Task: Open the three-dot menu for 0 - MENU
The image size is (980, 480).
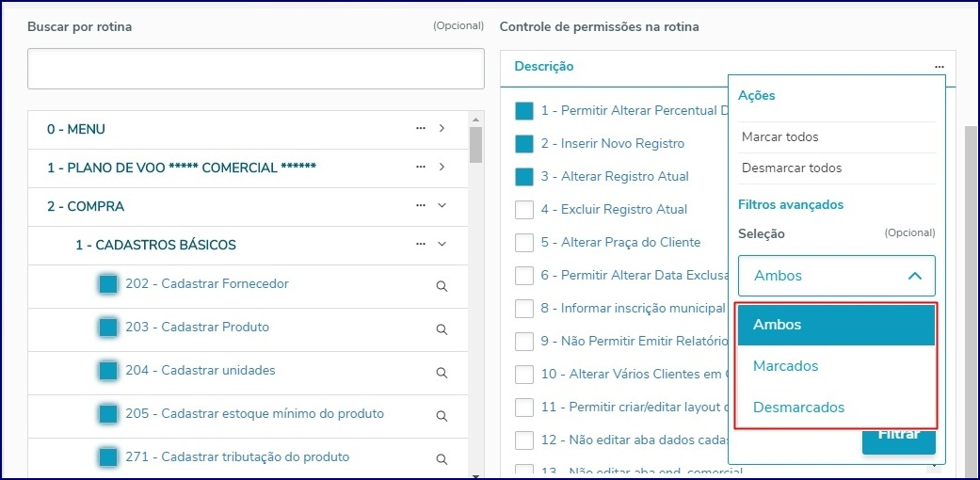Action: [x=421, y=128]
